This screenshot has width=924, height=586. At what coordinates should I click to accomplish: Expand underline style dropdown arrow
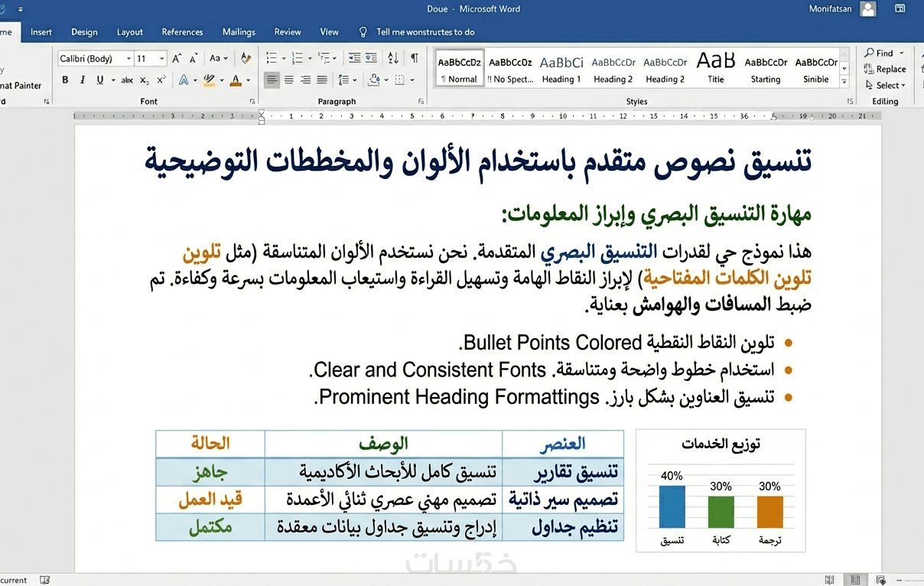click(x=113, y=80)
